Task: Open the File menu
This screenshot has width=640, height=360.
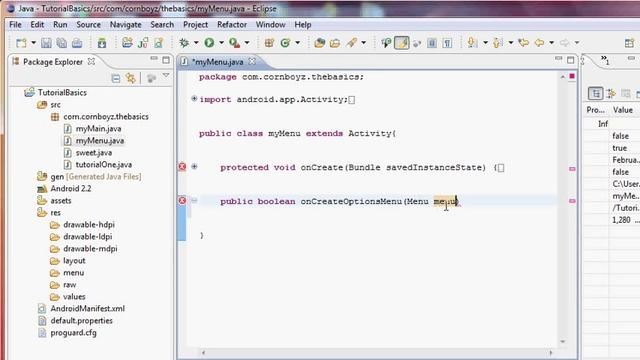Action: tap(15, 24)
